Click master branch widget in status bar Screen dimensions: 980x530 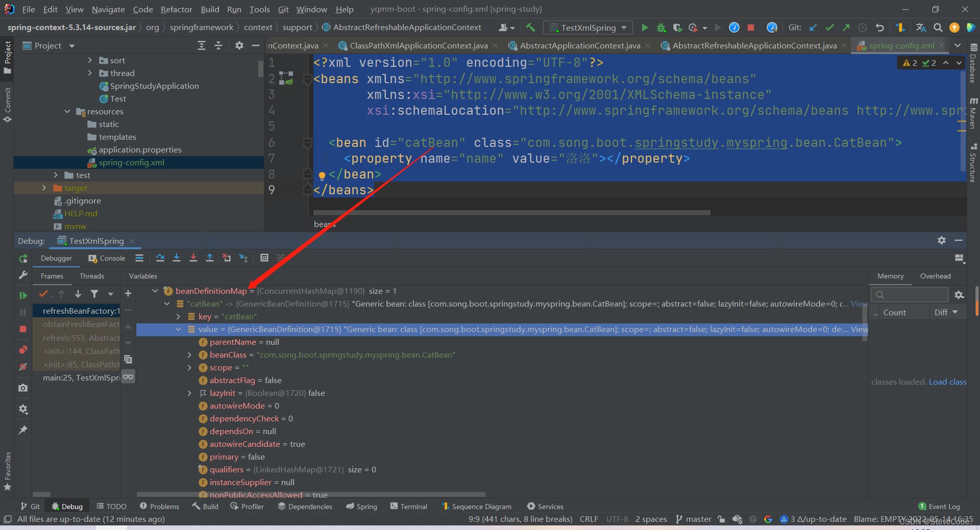[694, 519]
